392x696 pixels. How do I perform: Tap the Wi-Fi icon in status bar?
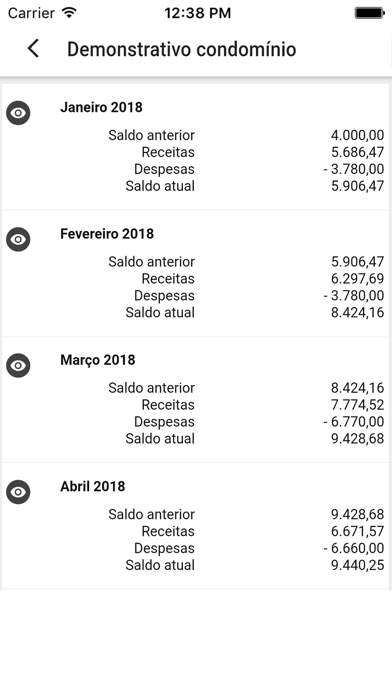tap(69, 13)
